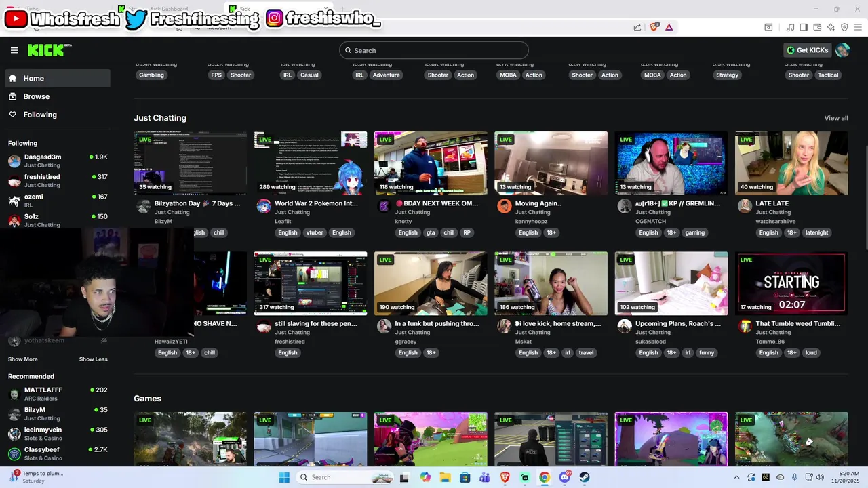
Task: Go to Home in sidebar
Action: tap(58, 78)
